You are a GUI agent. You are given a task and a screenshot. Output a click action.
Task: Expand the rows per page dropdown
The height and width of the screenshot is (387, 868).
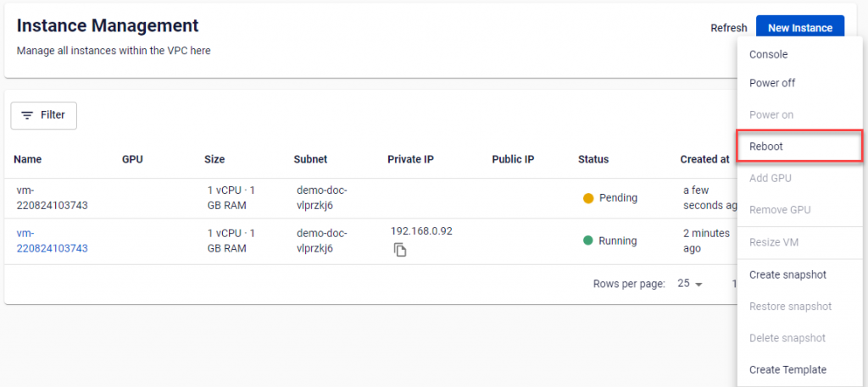pos(691,284)
